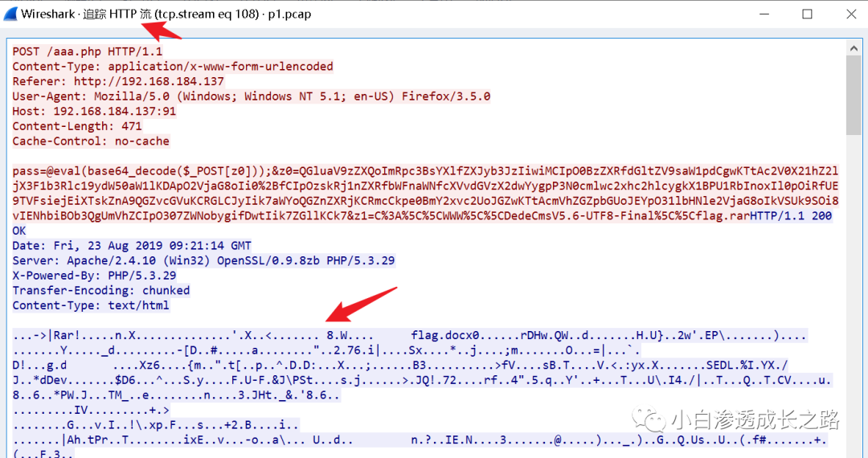Maximize the Wireshark HTTP stream window
Viewport: 868px width, 458px height.
pos(807,14)
